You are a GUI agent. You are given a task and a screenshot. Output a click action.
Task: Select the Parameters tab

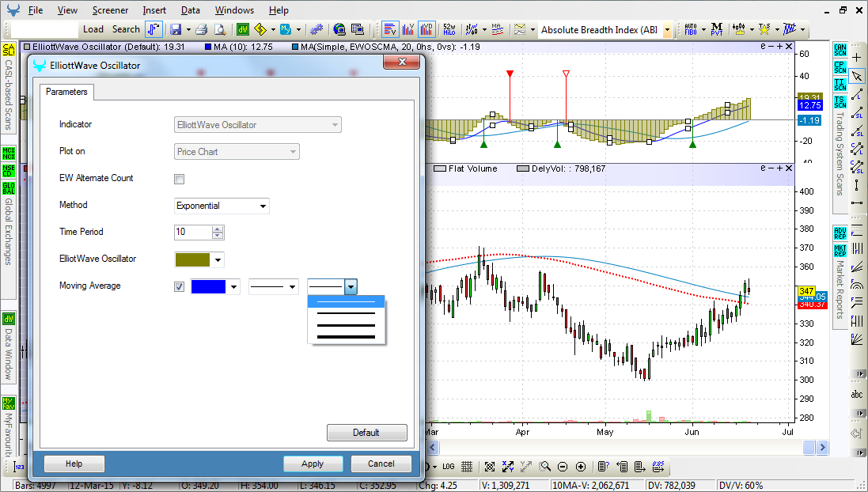click(66, 92)
